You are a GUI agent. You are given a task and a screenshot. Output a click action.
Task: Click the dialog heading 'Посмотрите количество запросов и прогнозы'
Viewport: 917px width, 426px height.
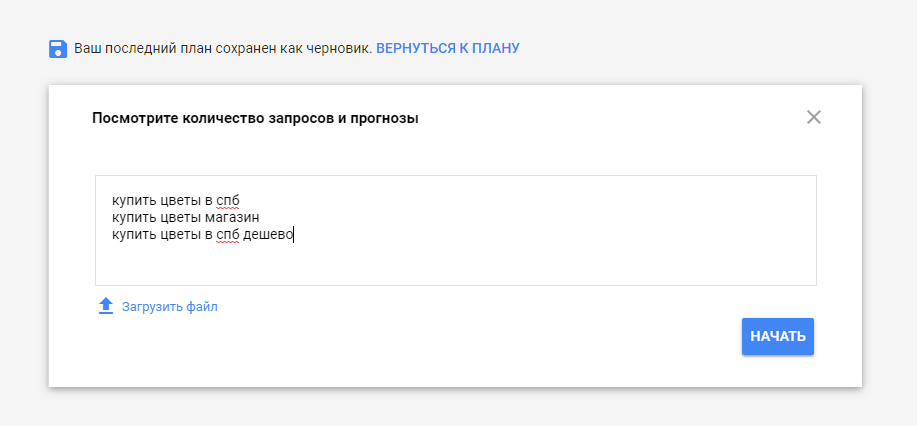pyautogui.click(x=255, y=118)
